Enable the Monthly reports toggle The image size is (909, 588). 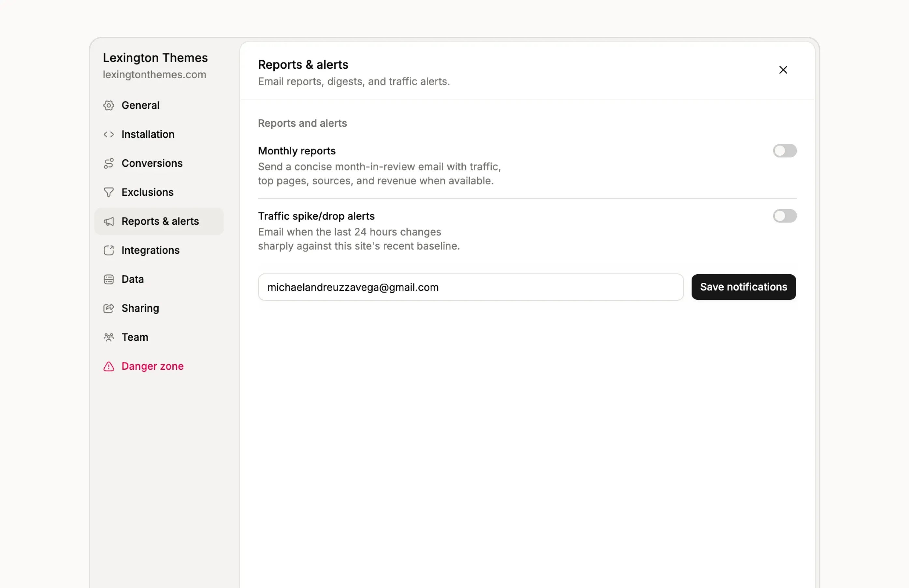click(785, 151)
